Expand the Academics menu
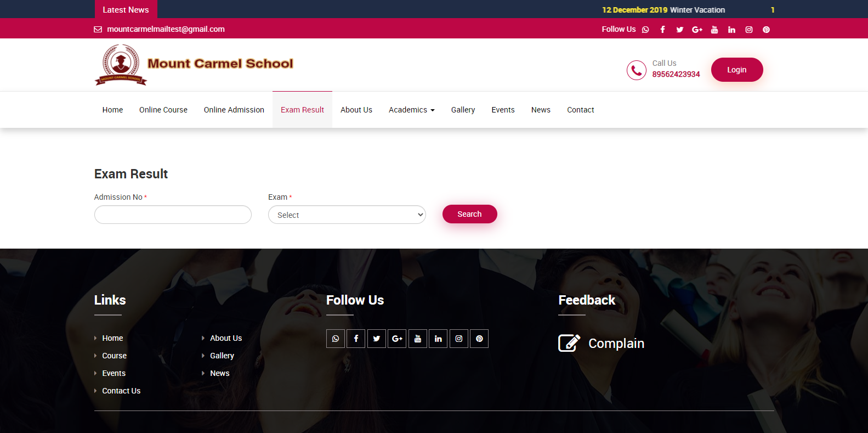 411,110
